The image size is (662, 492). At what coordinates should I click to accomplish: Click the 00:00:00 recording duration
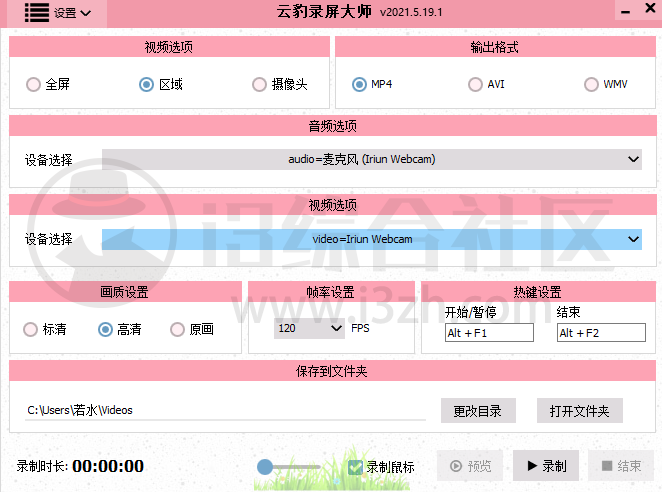(x=108, y=466)
